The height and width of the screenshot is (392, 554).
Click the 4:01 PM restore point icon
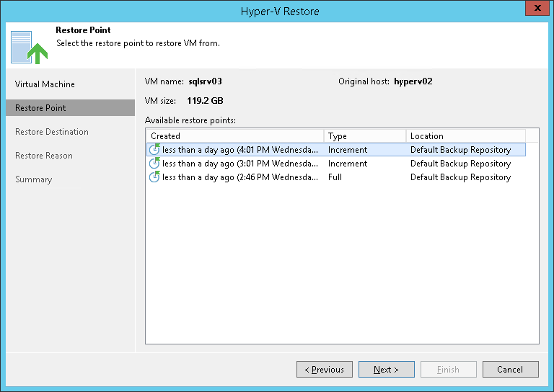tap(154, 150)
